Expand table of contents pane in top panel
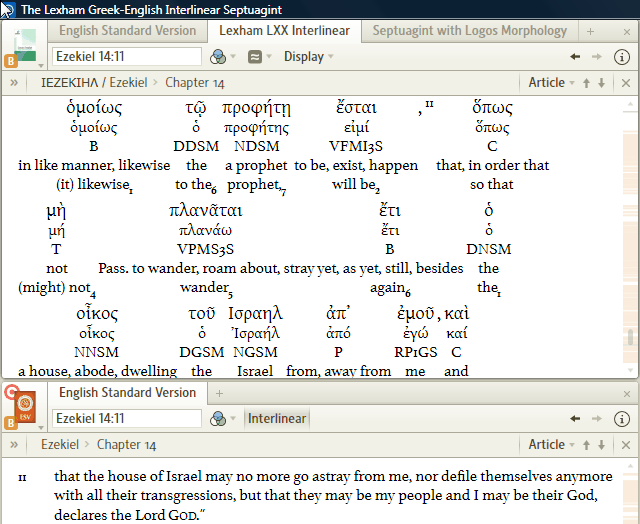 [14, 83]
